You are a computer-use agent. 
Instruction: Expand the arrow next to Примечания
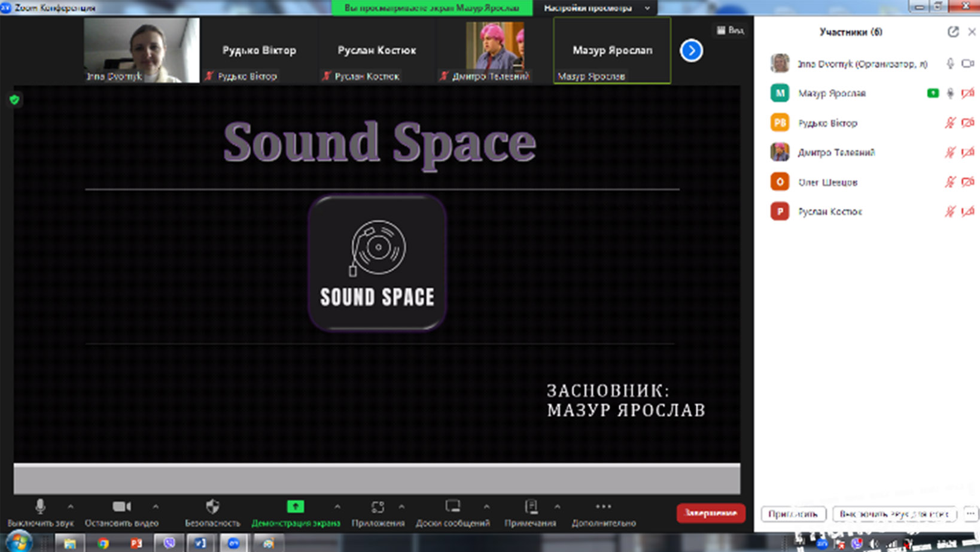557,506
